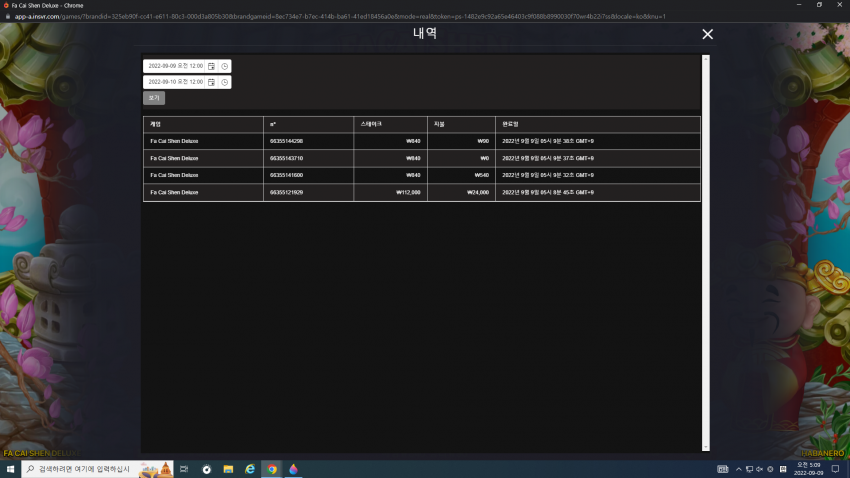Open calendar picker for the start date
The image size is (850, 478).
[211, 66]
